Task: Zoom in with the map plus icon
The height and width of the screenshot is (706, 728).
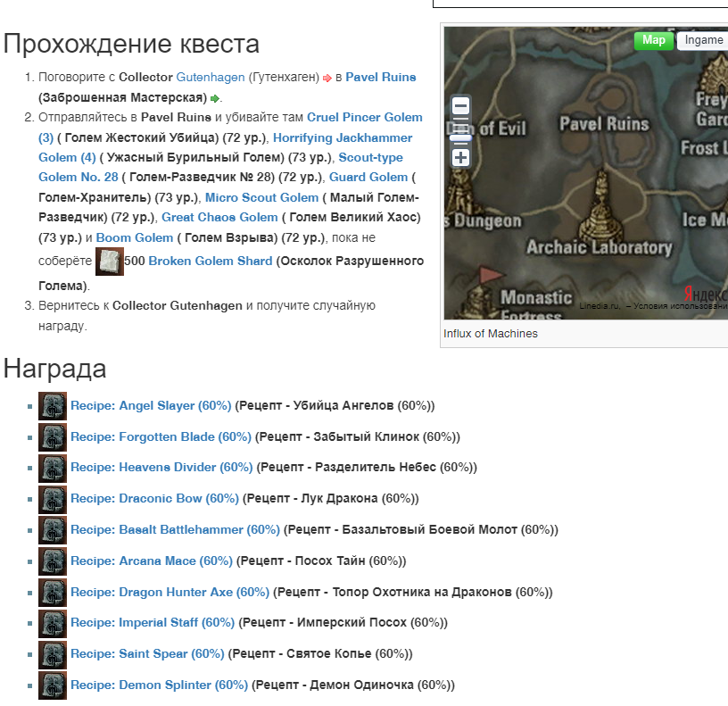Action: pyautogui.click(x=460, y=157)
